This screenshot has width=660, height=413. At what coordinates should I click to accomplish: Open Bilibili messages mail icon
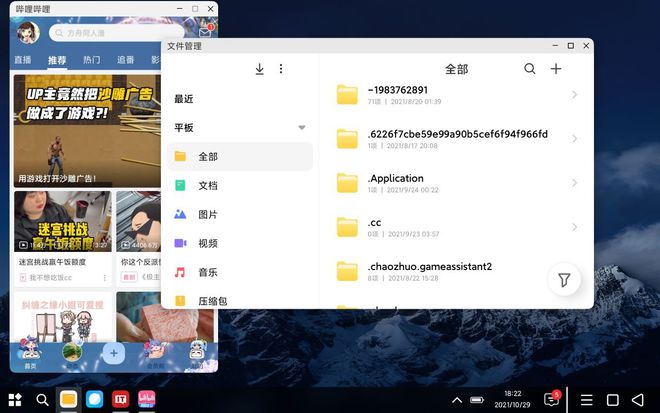(205, 32)
